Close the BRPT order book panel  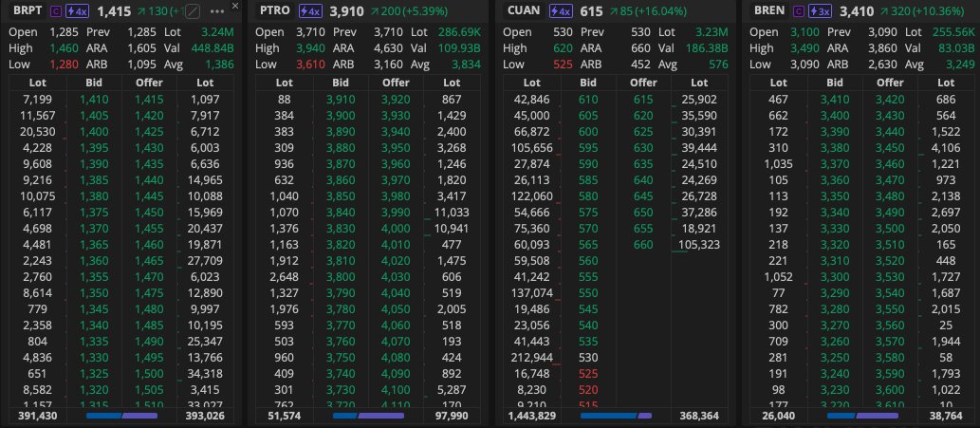click(x=235, y=6)
